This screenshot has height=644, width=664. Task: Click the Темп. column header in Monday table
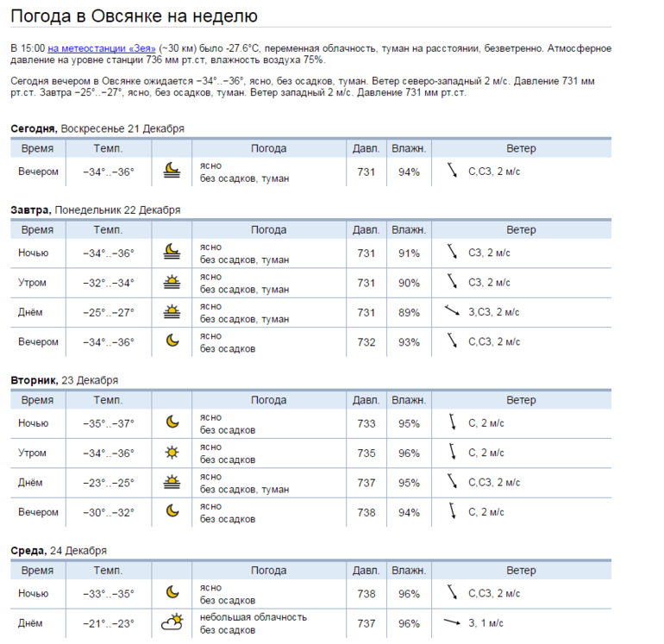[x=109, y=230]
